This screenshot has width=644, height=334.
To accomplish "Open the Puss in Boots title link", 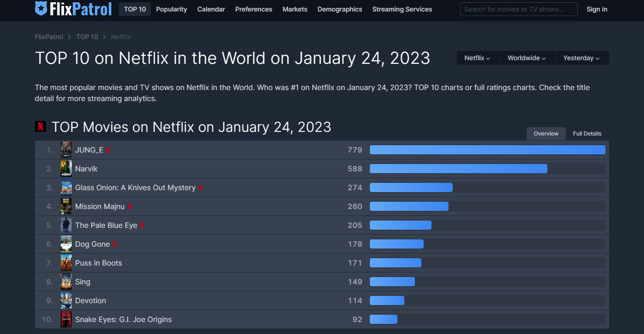I will point(98,263).
